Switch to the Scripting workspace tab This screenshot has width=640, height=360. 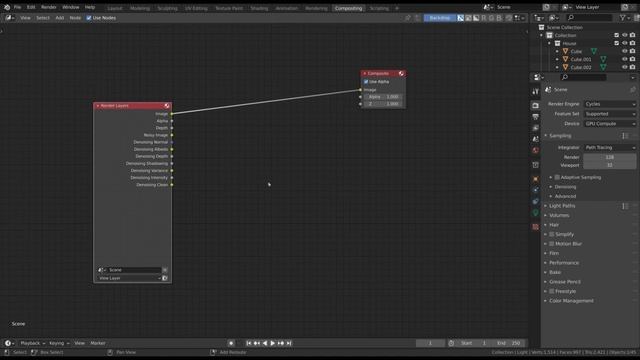tap(379, 8)
